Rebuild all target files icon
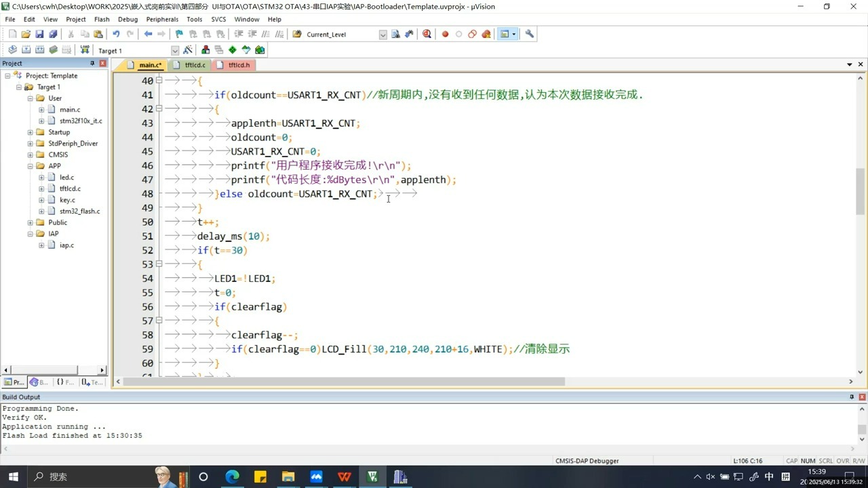Screen dimensions: 868x488 (x=39, y=50)
